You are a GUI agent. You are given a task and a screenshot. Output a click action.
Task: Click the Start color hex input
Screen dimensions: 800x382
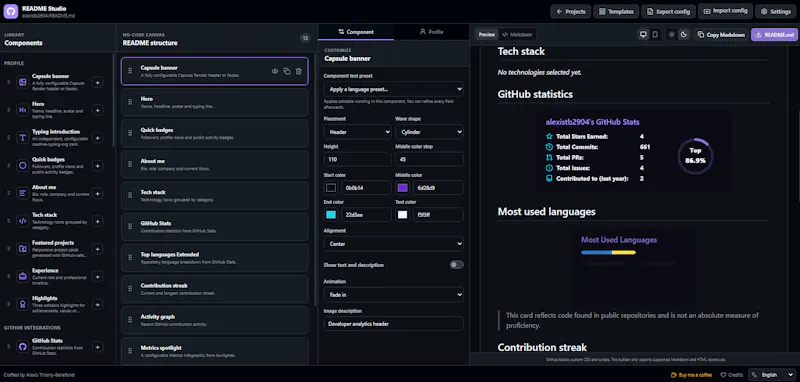(366, 188)
